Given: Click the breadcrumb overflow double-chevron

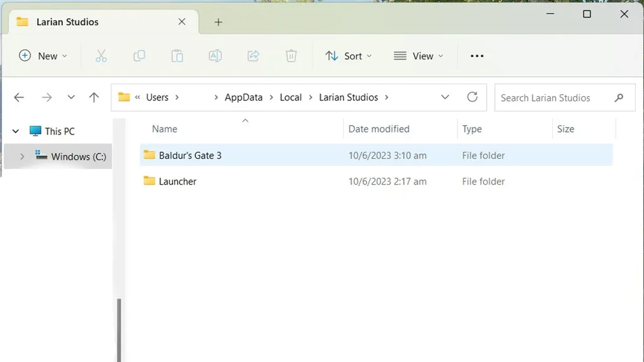Looking at the screenshot, I should (x=138, y=97).
